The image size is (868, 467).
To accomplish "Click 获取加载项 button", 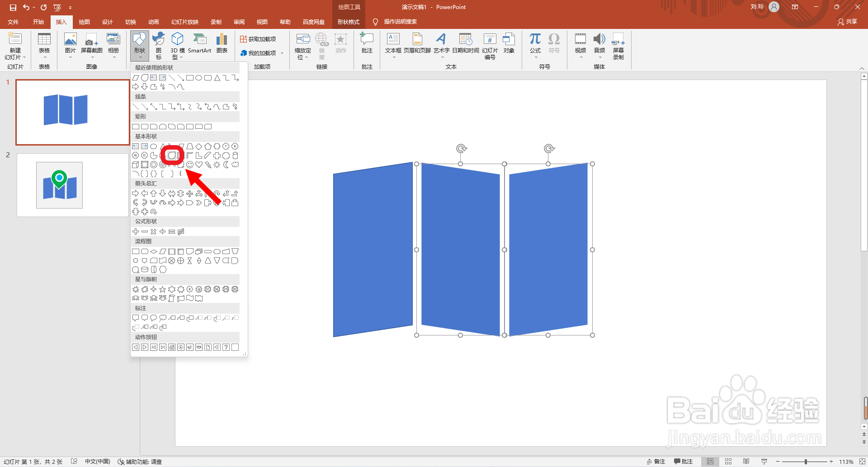I will click(x=258, y=39).
